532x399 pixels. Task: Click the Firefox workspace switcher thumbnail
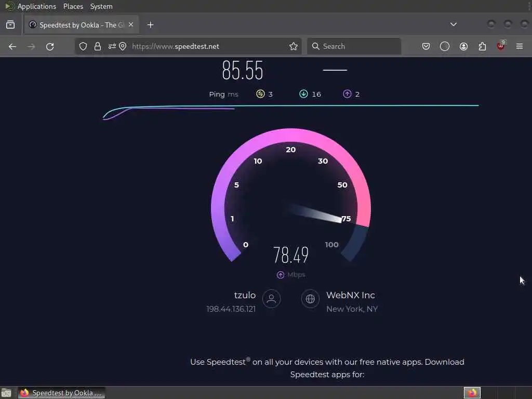coord(472,393)
